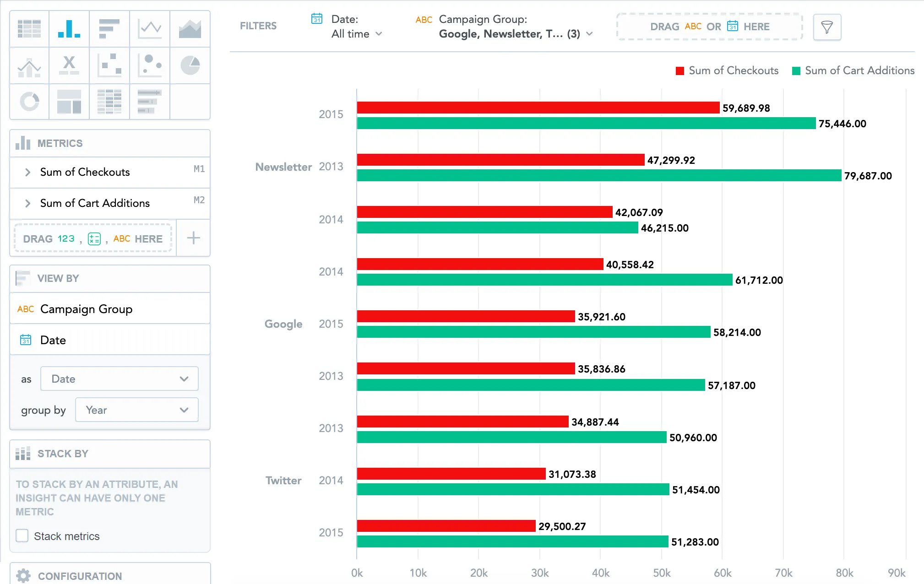Choose the Area chart visualization
The height and width of the screenshot is (584, 924).
pyautogui.click(x=190, y=28)
